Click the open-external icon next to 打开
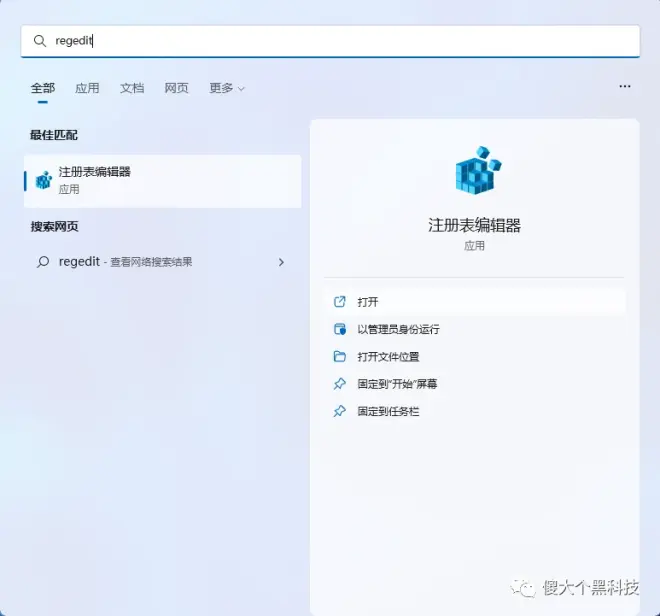Viewport: 660px width, 616px height. (x=340, y=301)
